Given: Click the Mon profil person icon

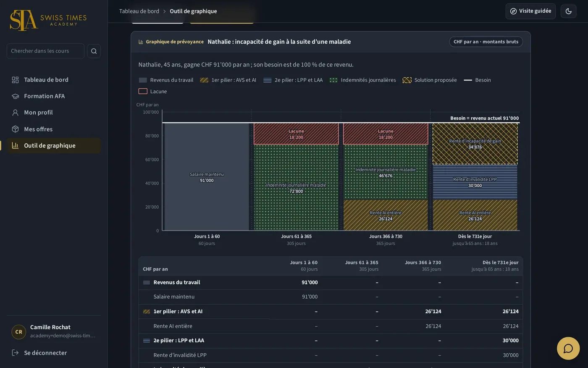Looking at the screenshot, I should [16, 113].
